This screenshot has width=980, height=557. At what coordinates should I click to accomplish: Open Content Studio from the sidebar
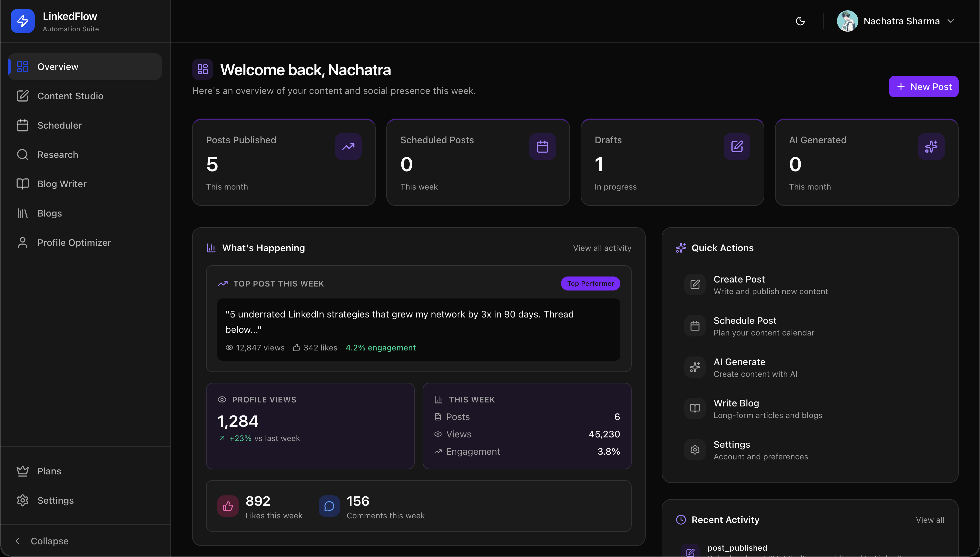pyautogui.click(x=85, y=96)
